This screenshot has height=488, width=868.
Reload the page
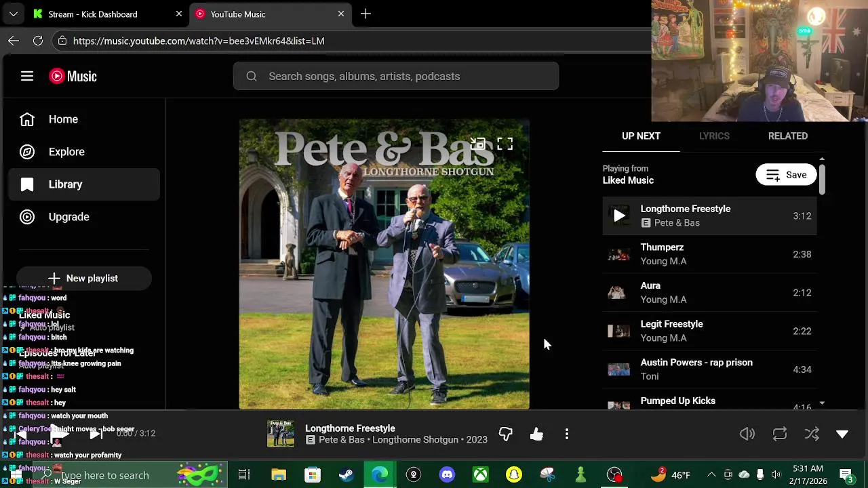tap(38, 41)
